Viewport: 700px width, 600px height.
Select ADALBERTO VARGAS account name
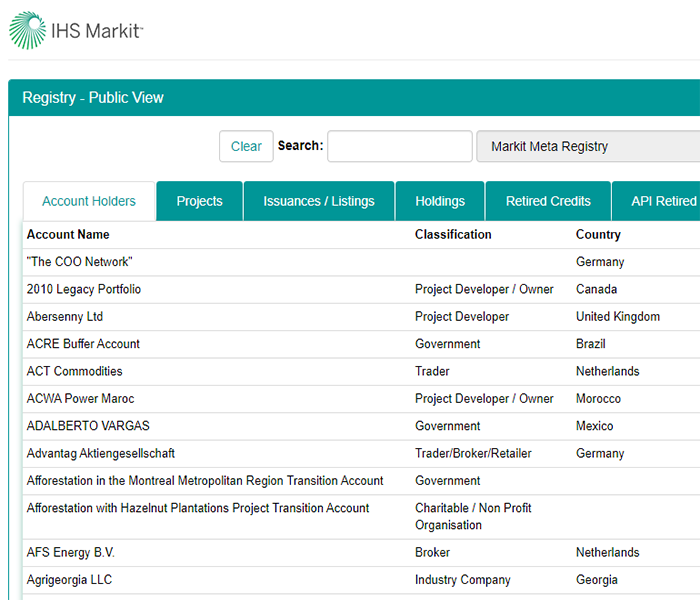tap(88, 426)
